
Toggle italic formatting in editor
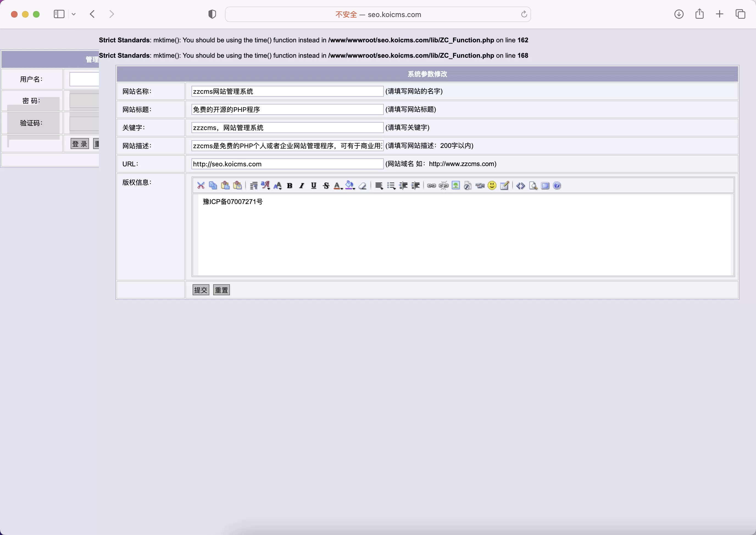point(302,186)
